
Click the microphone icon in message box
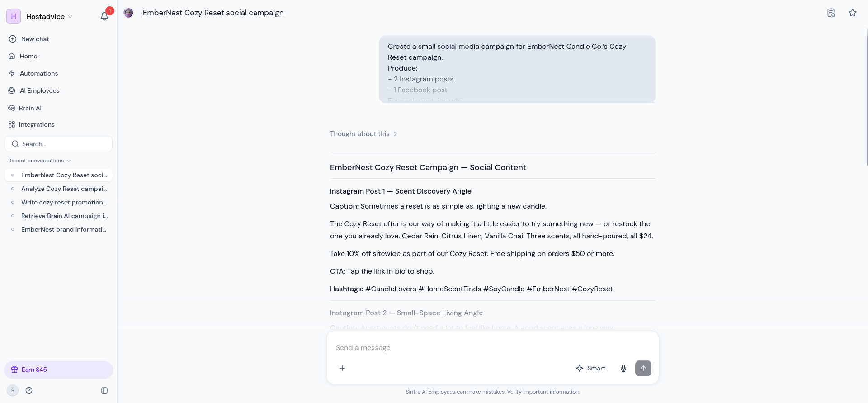coord(623,368)
